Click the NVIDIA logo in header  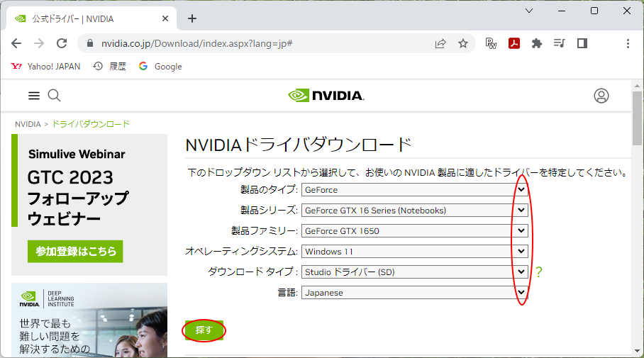[326, 96]
